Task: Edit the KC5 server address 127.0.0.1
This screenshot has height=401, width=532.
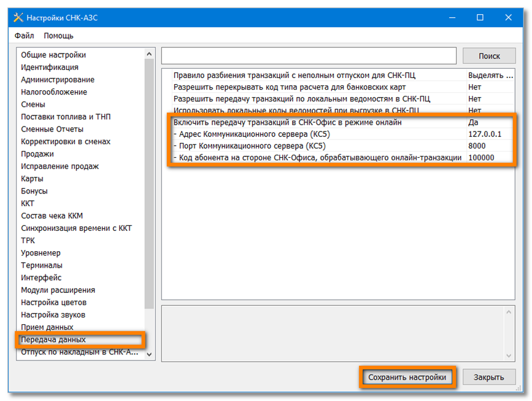Action: pyautogui.click(x=490, y=134)
